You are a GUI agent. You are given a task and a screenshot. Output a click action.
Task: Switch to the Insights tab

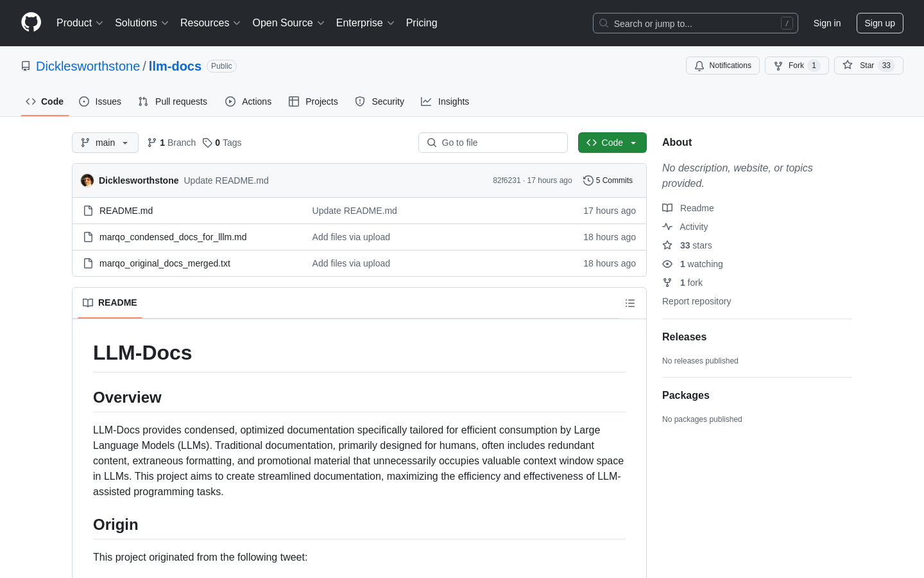pyautogui.click(x=445, y=101)
